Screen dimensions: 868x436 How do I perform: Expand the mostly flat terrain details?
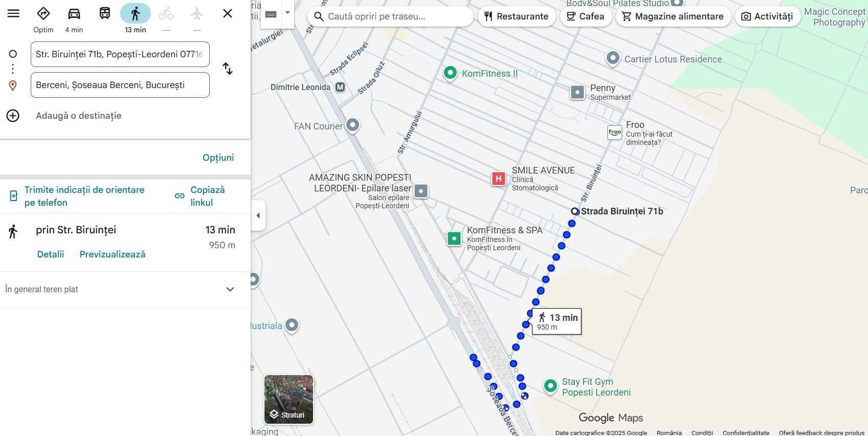[x=230, y=290]
